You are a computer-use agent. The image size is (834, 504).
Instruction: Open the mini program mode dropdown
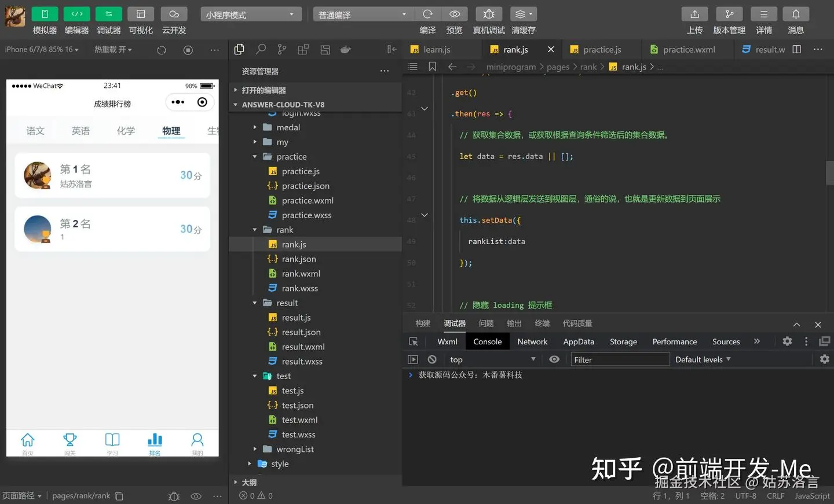pyautogui.click(x=251, y=14)
